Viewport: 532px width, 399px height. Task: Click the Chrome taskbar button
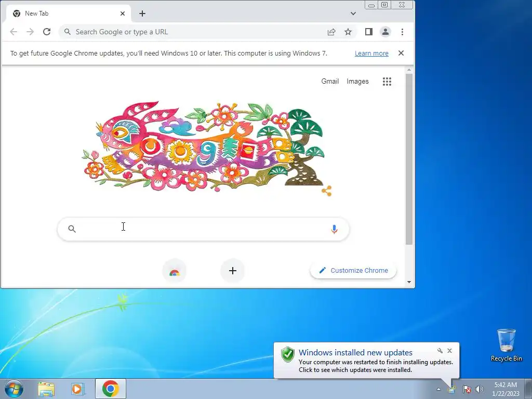(x=111, y=389)
